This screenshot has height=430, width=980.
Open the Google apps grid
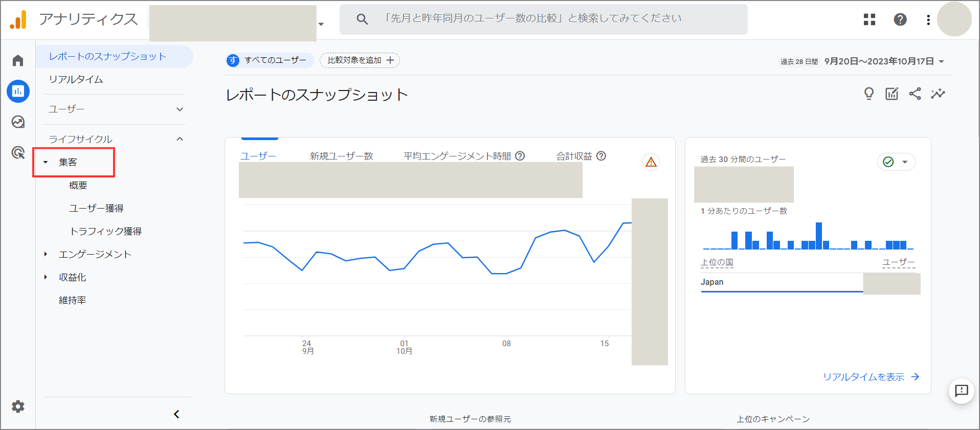click(x=870, y=19)
